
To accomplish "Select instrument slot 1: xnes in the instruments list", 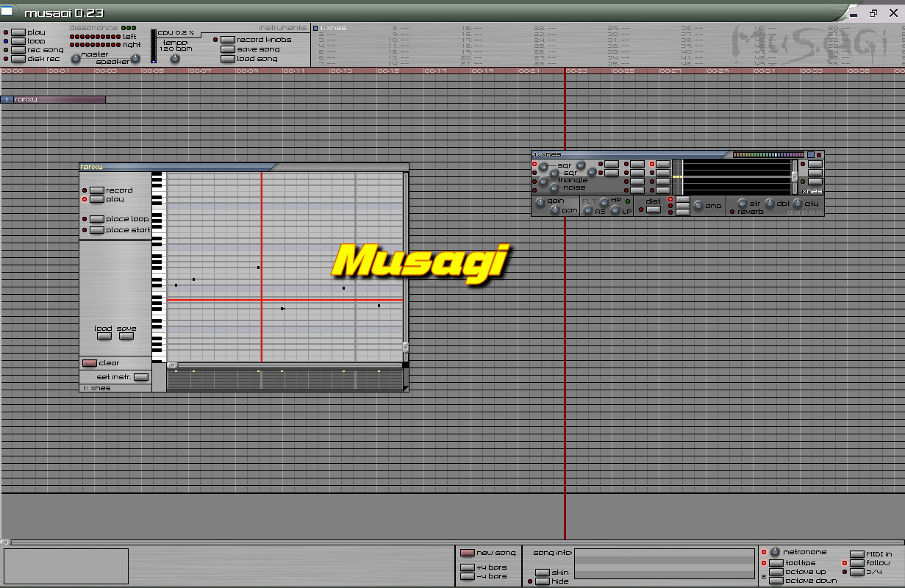I will [x=330, y=28].
